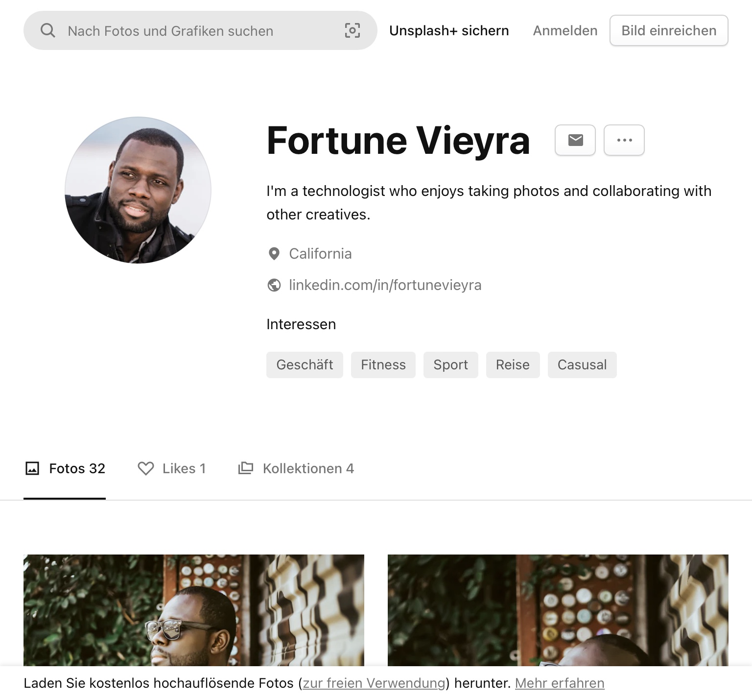Click the globe icon beside LinkedIn link

click(274, 285)
